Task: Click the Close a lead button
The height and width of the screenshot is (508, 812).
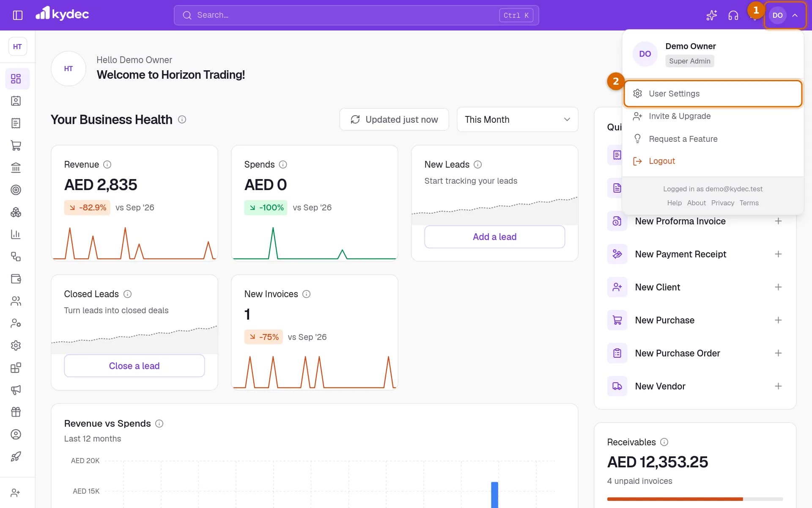Action: point(134,366)
